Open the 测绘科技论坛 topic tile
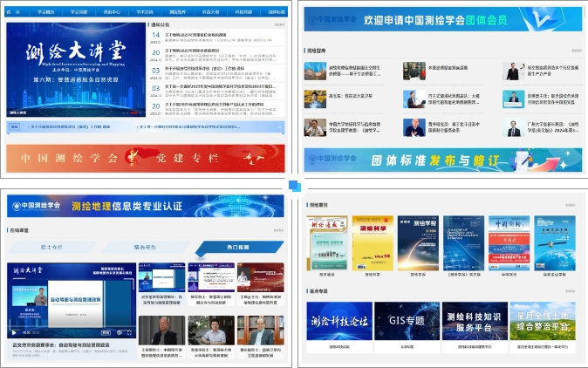 pyautogui.click(x=338, y=321)
